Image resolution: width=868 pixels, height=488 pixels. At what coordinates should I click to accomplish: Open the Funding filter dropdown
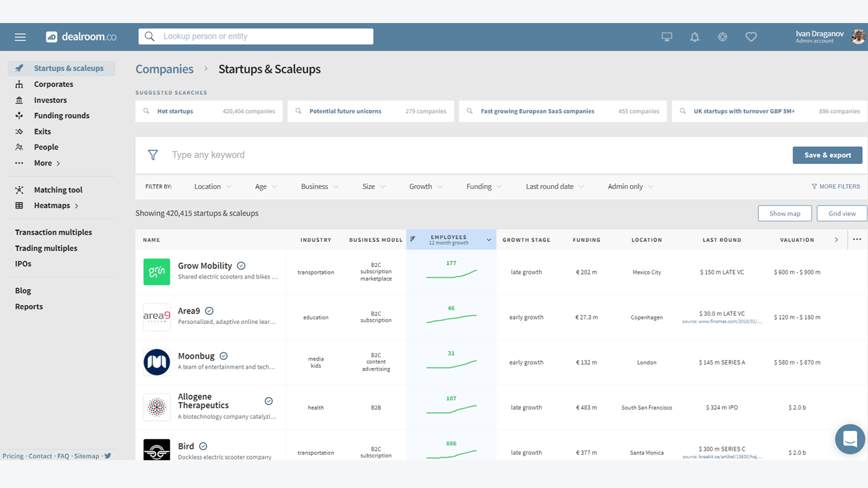(x=484, y=186)
